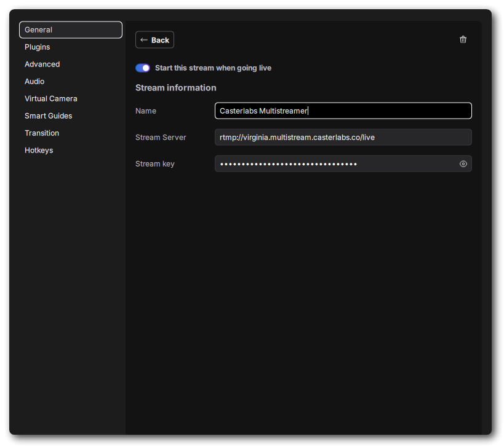Reveal the stream key using the eye icon

point(463,164)
